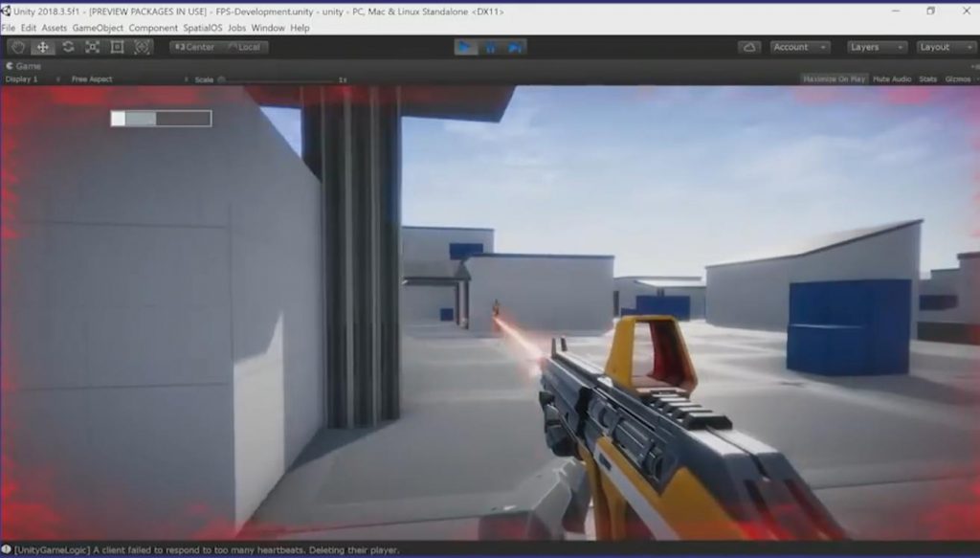
Task: Select the Scale tool
Action: coord(93,47)
